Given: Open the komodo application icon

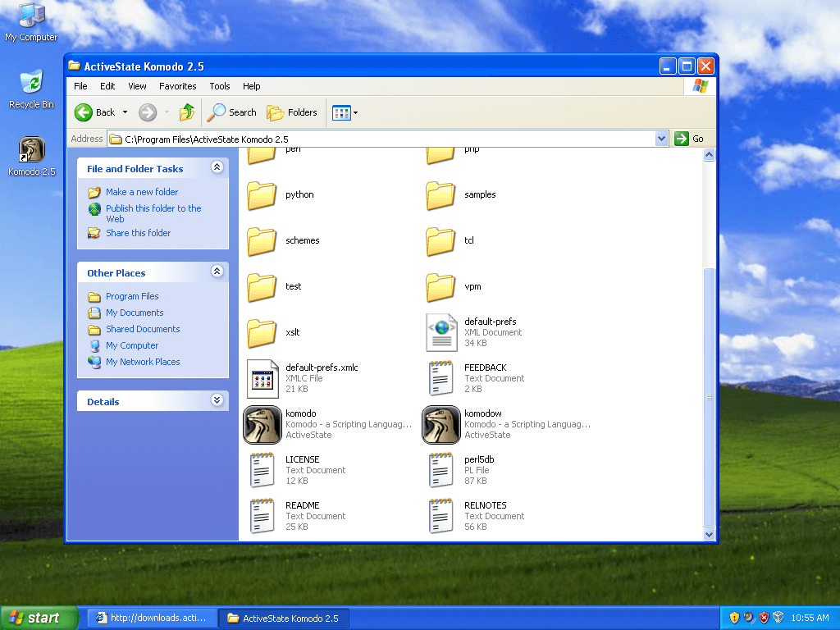Looking at the screenshot, I should (262, 425).
